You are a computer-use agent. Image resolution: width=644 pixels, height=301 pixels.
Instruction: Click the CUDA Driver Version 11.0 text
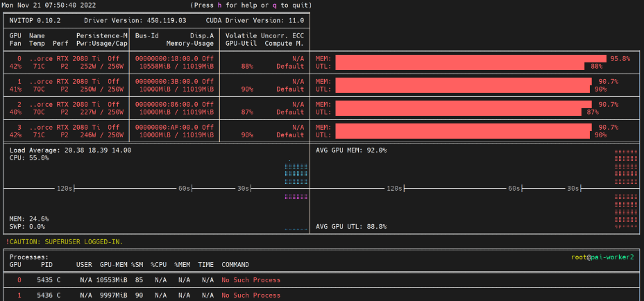click(x=255, y=20)
